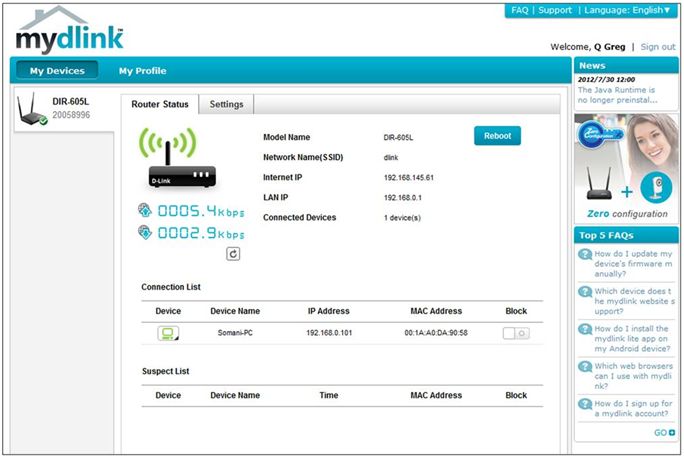Click question icon beside firmware update FAQ
Screen dimensions: 684x458
(585, 254)
